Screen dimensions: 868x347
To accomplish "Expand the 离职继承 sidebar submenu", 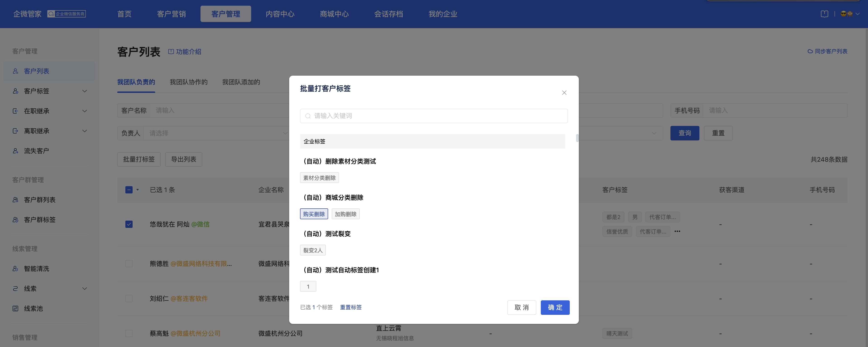I will [85, 131].
